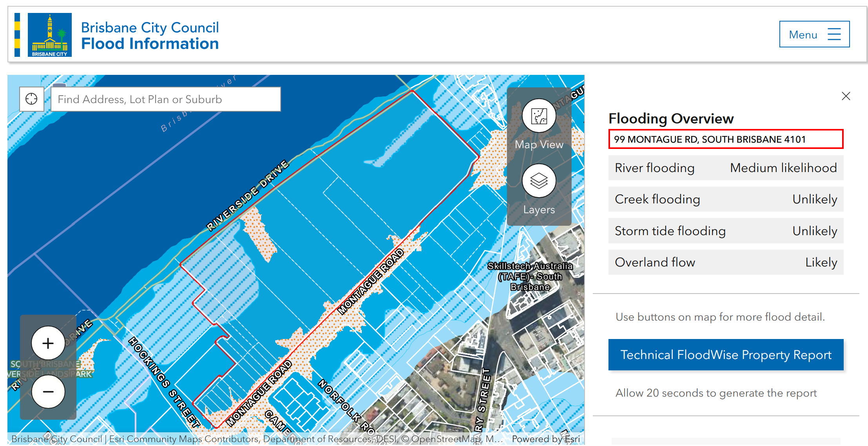Select the Storm tide flooding row
This screenshot has width=868, height=446.
pos(725,231)
